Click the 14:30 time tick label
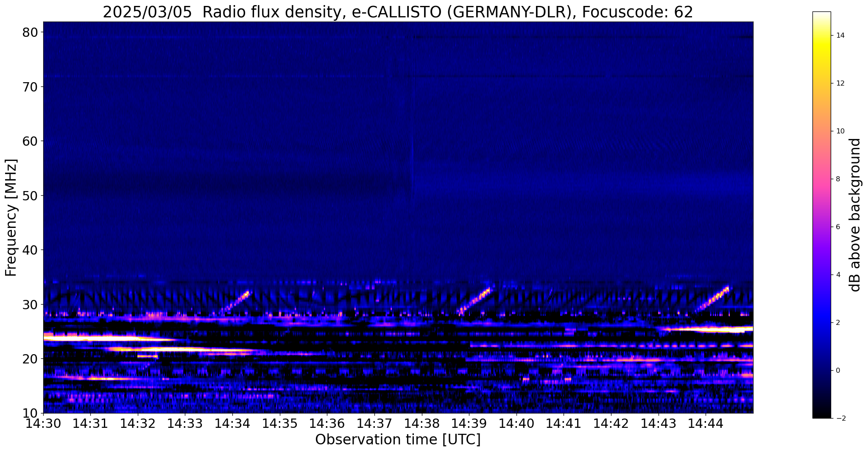The image size is (868, 452). click(x=43, y=423)
